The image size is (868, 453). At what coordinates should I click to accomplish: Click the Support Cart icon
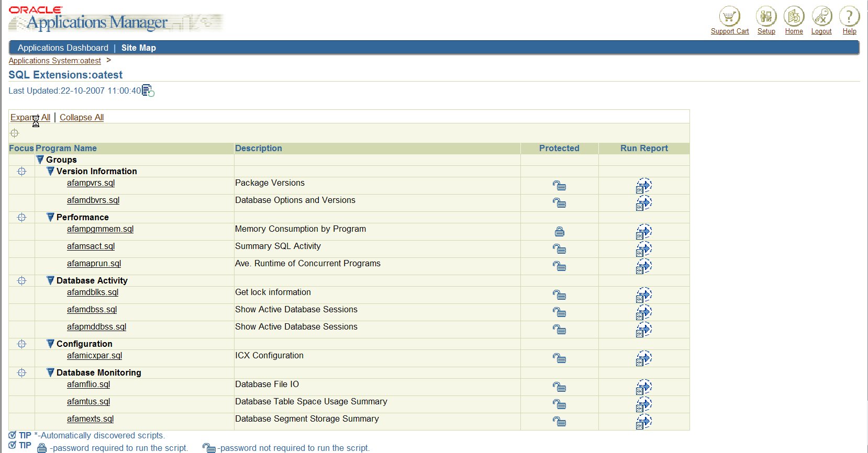pos(729,17)
